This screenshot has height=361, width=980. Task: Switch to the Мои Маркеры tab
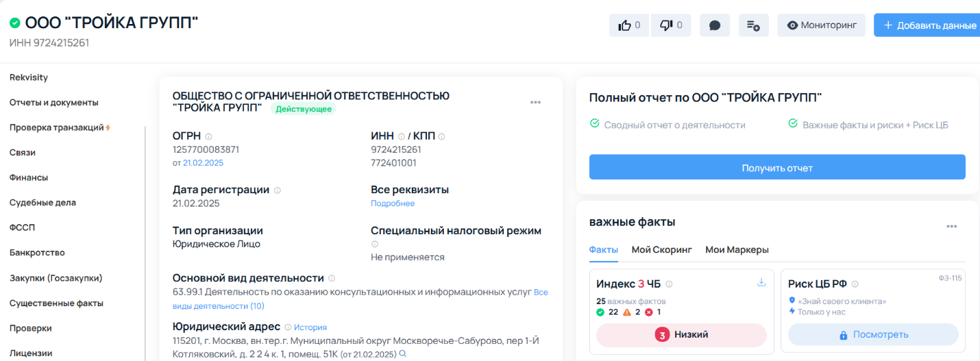tap(737, 250)
